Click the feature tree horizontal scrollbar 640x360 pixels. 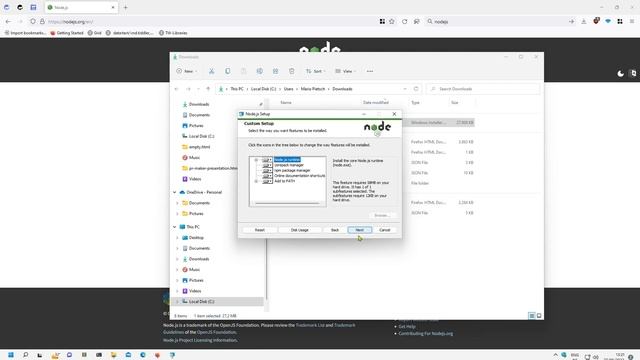pos(287,203)
